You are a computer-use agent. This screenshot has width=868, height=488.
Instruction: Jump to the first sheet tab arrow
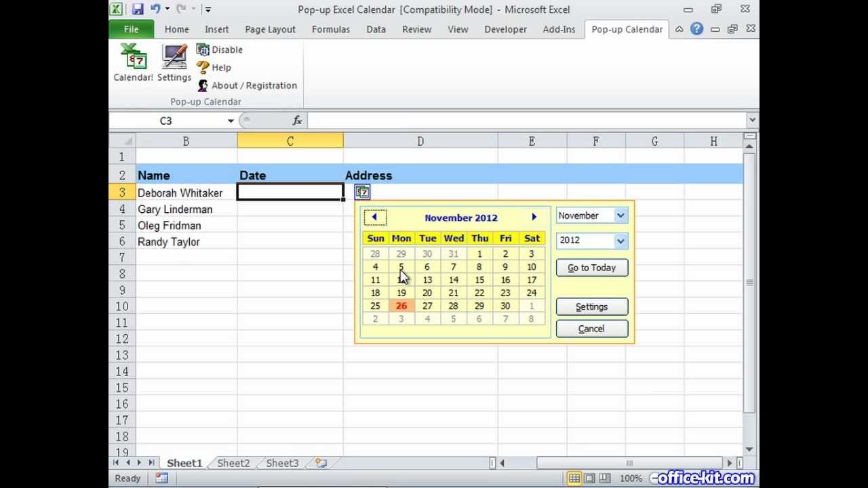[117, 463]
